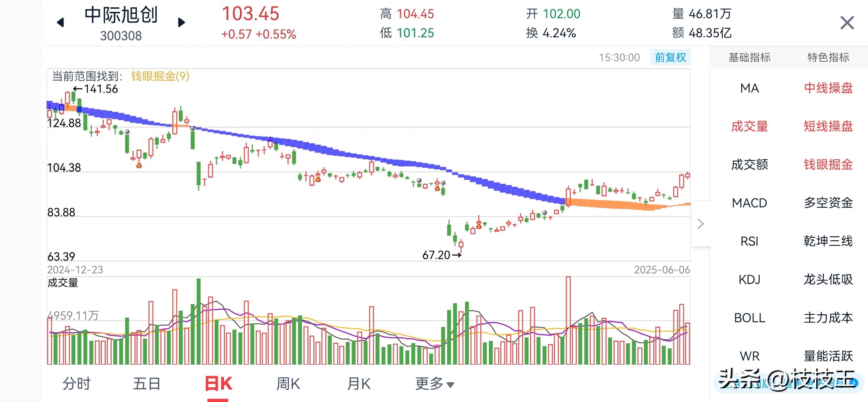Select the BOLL indicator
This screenshot has height=402, width=868.
pyautogui.click(x=749, y=318)
